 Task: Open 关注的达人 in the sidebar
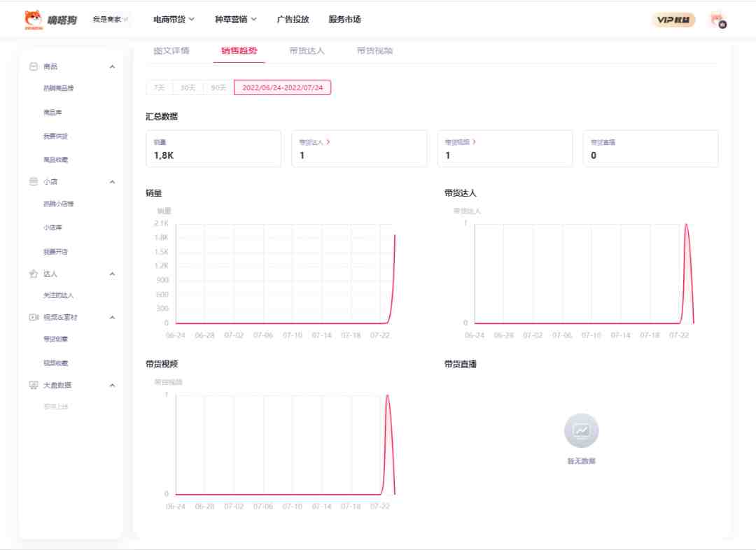tap(58, 295)
